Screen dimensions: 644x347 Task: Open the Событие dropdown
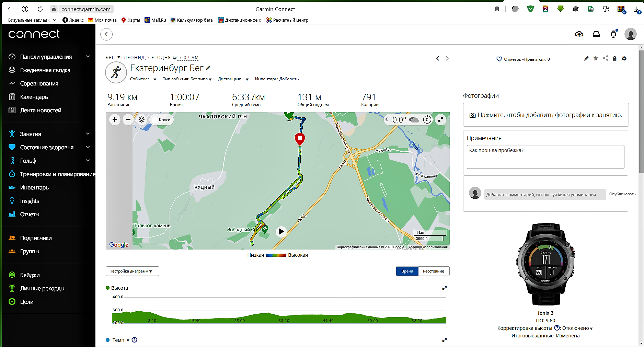click(x=143, y=79)
